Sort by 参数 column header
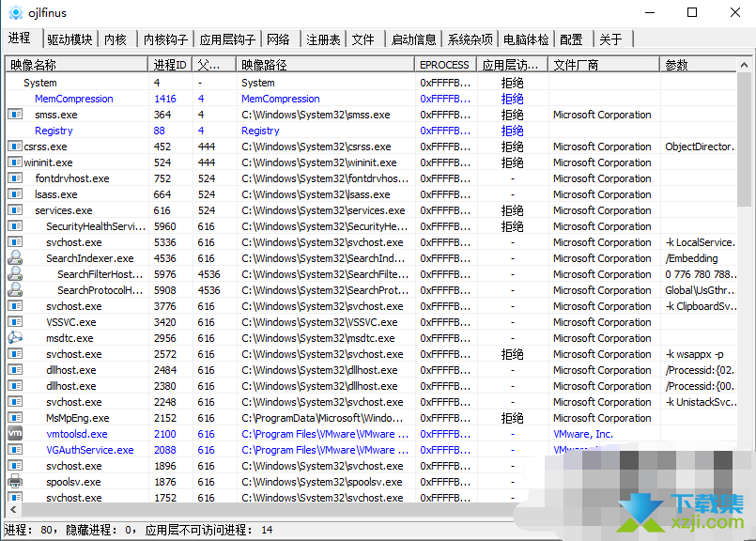The image size is (756, 541). tap(698, 65)
